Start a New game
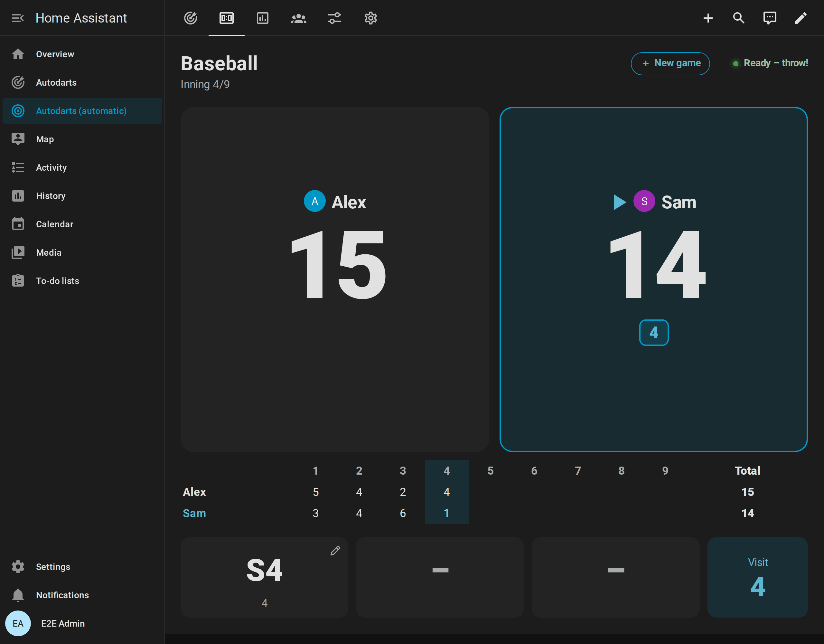 pyautogui.click(x=670, y=63)
